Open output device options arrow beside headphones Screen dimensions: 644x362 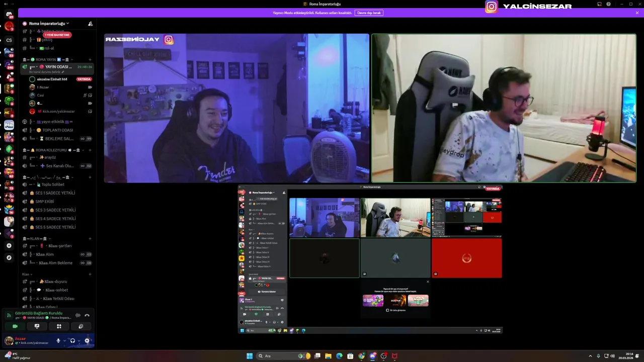79,341
